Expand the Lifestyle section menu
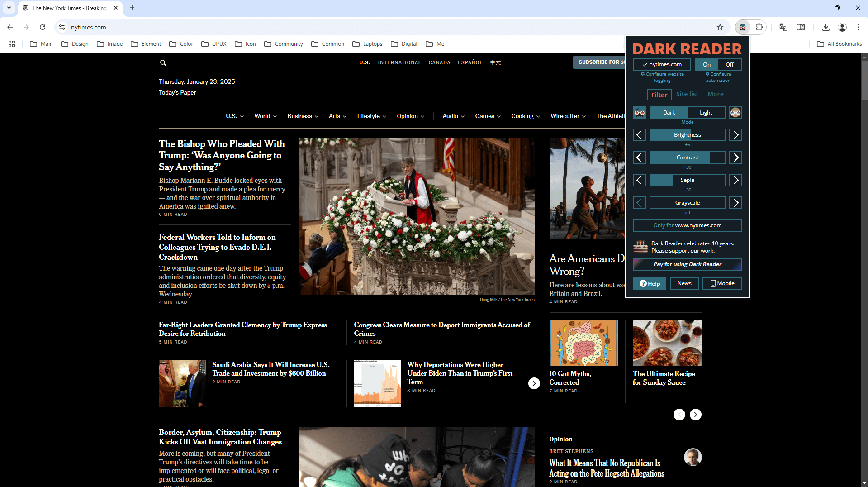868x487 pixels. tap(372, 116)
